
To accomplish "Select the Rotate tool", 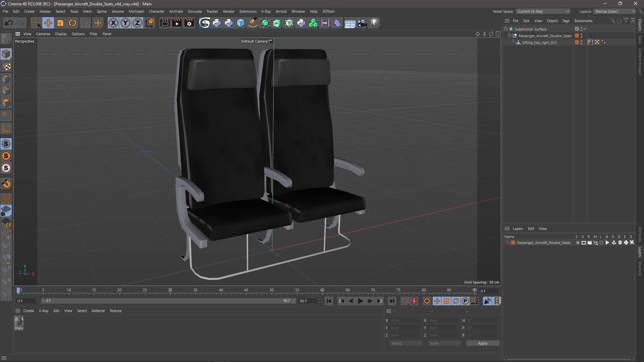I will click(x=72, y=23).
